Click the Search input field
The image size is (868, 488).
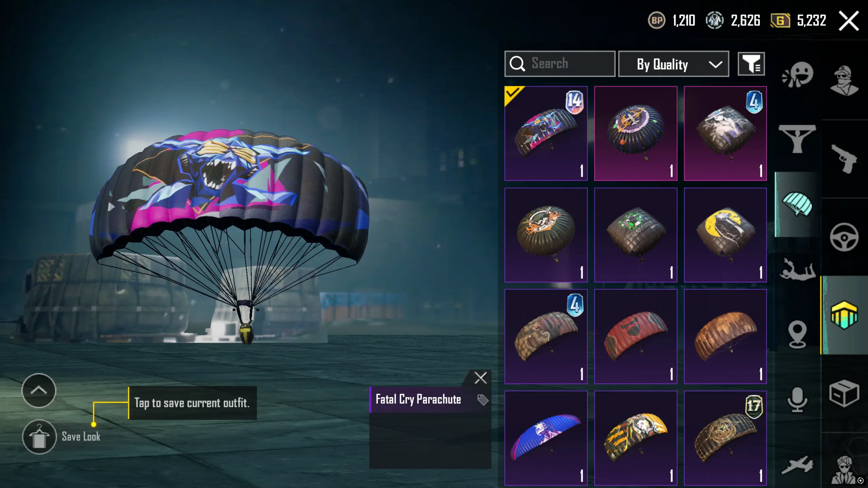point(560,64)
